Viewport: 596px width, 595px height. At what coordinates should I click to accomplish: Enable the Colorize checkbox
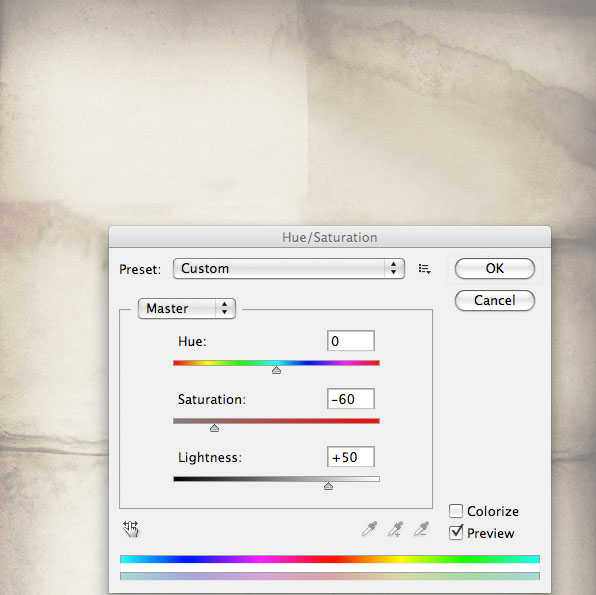[x=456, y=511]
